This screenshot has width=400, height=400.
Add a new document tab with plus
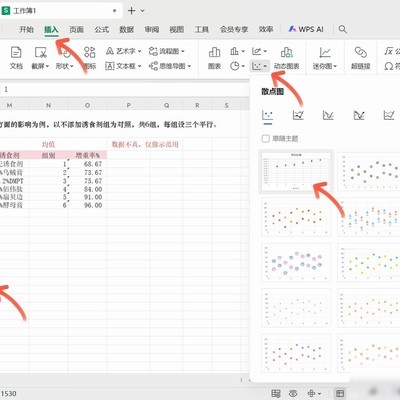[x=131, y=11]
